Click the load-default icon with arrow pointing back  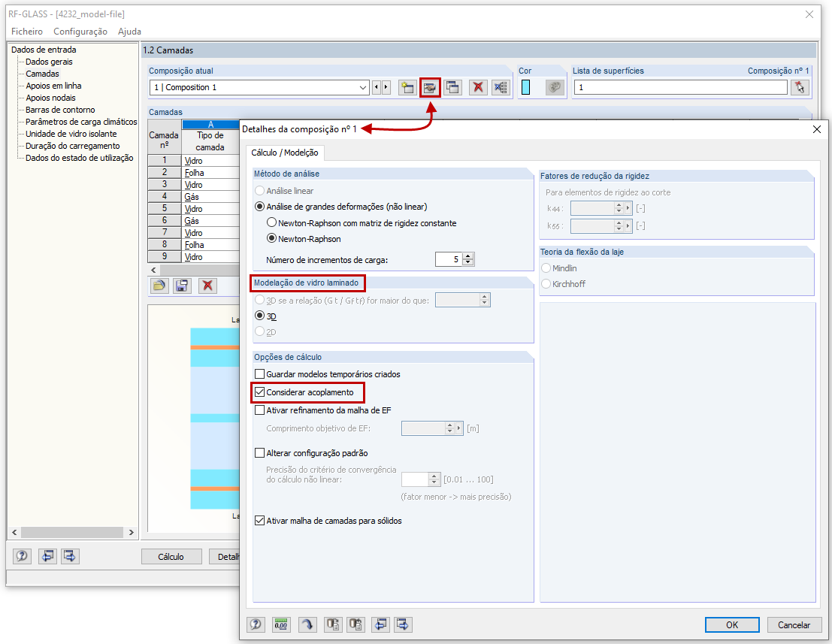click(x=355, y=624)
